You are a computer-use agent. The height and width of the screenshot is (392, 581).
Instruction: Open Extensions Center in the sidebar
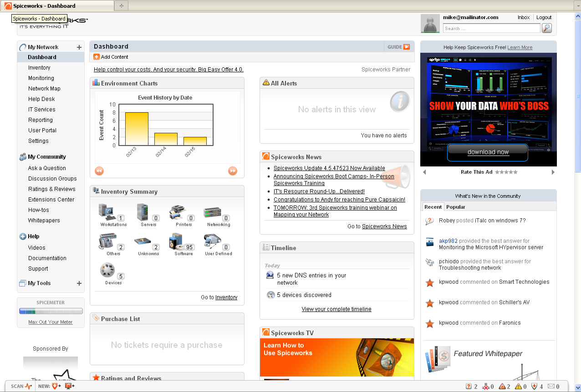(51, 200)
